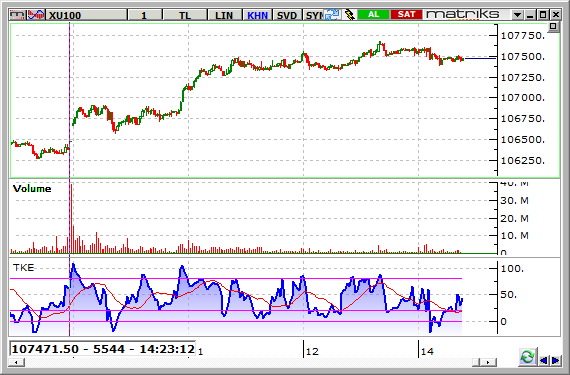Click the blue right arrow navigation icon
Viewport: 570px width, 375px height.
click(x=555, y=360)
